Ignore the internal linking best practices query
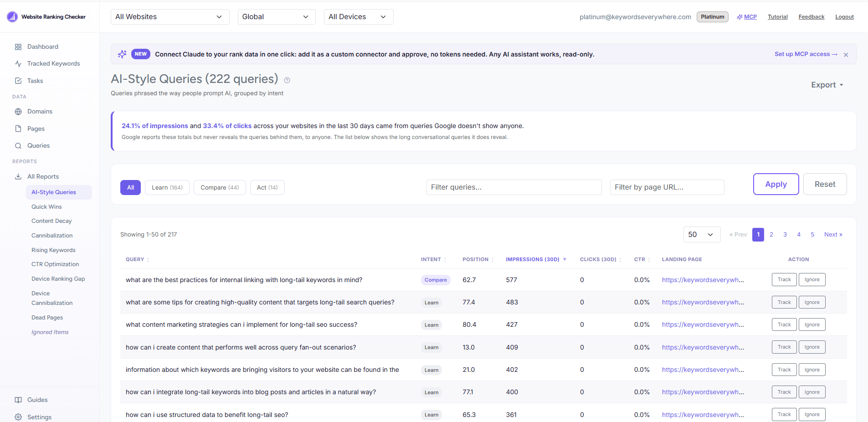This screenshot has width=868, height=422. coord(812,280)
